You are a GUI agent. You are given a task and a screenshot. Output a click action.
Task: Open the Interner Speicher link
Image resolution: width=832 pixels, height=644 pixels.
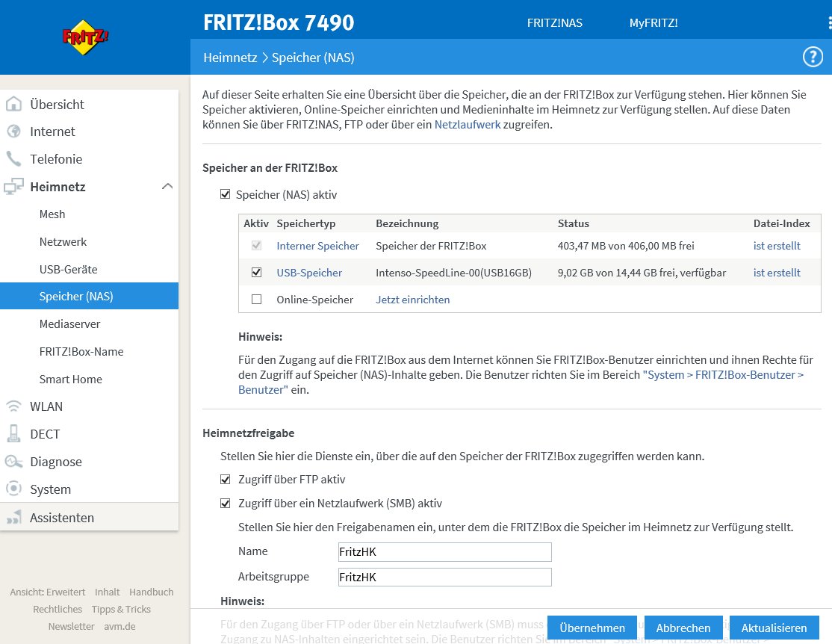click(317, 246)
